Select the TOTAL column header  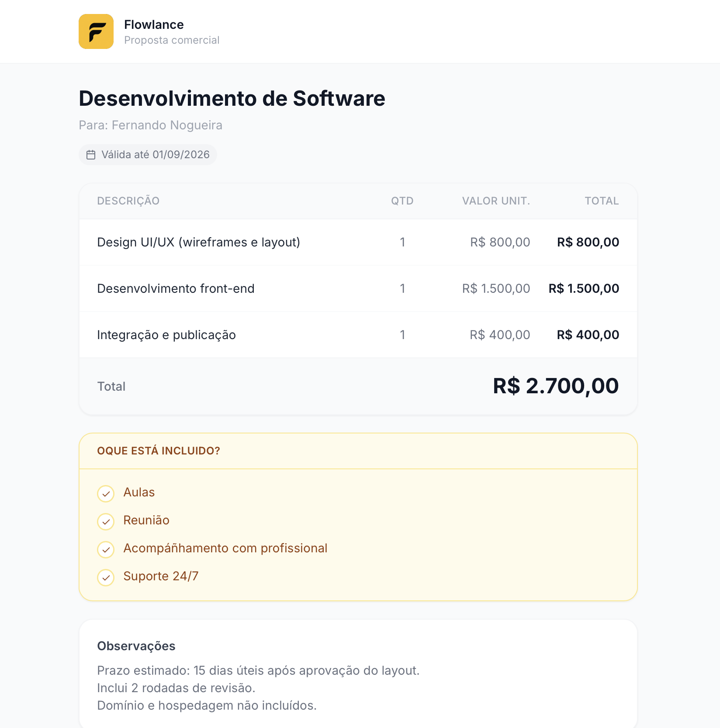tap(602, 201)
